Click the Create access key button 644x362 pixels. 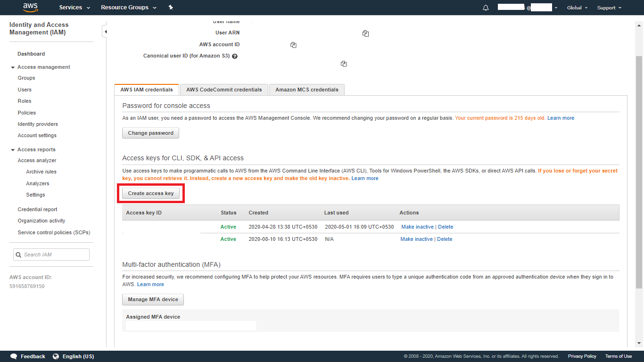[x=151, y=193]
